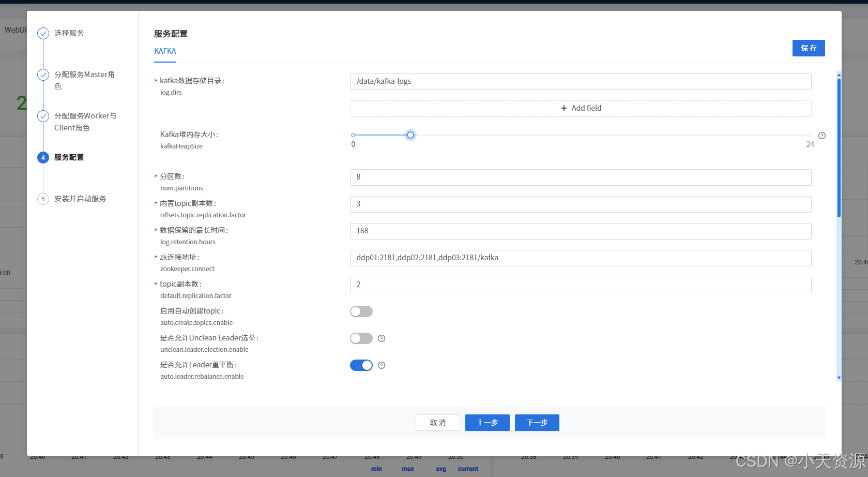Toggle unclean.leader.election.enable switch
This screenshot has height=477, width=868.
361,338
